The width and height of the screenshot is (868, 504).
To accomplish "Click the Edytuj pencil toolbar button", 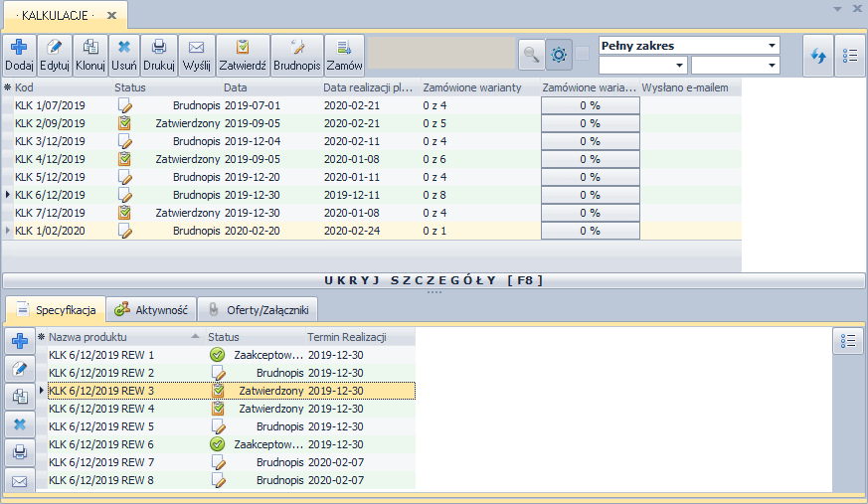I will (x=55, y=56).
